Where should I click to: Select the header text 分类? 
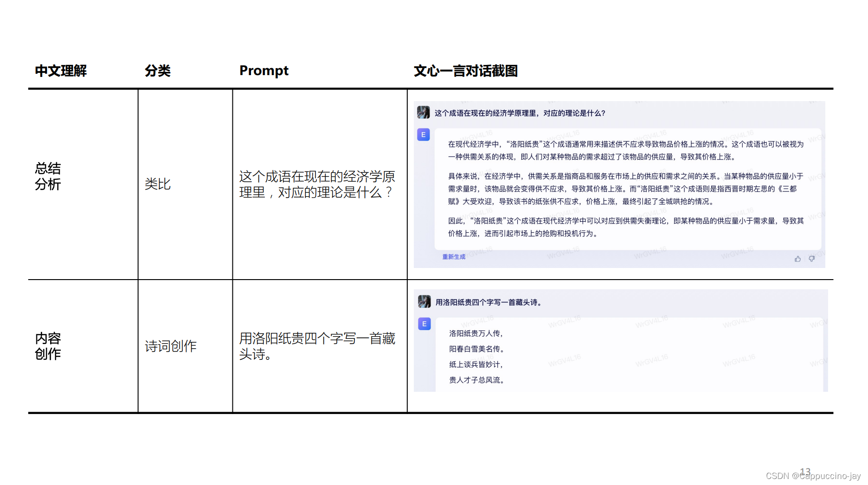coord(158,71)
